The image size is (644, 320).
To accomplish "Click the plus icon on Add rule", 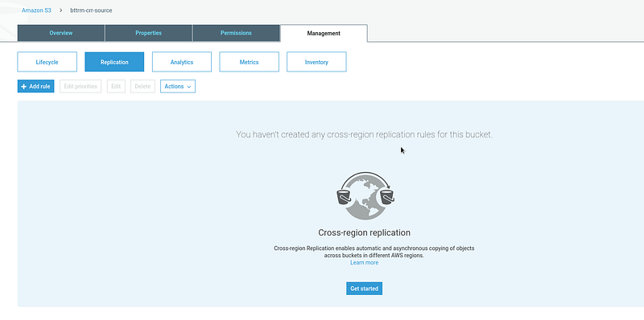I will tap(24, 87).
